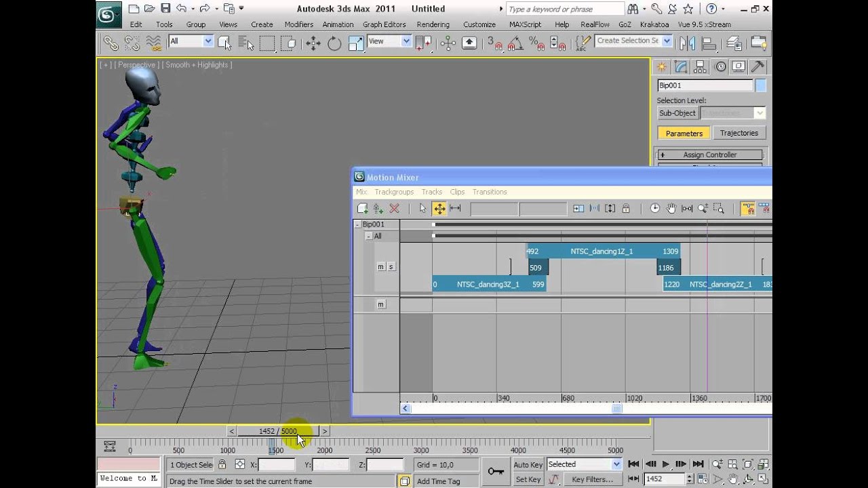This screenshot has width=868, height=488.
Task: Select the Slide Clips tool in Motion Mixer
Action: (x=455, y=209)
